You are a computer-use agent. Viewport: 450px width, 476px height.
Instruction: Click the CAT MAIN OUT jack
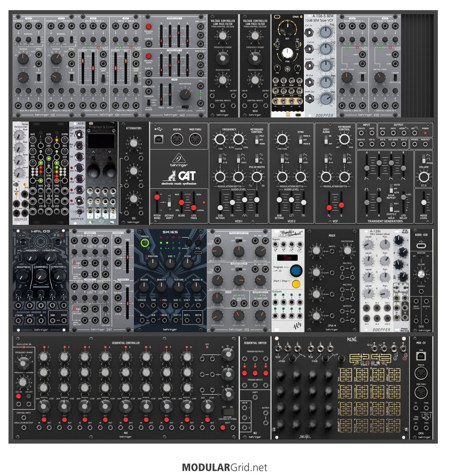[x=425, y=145]
